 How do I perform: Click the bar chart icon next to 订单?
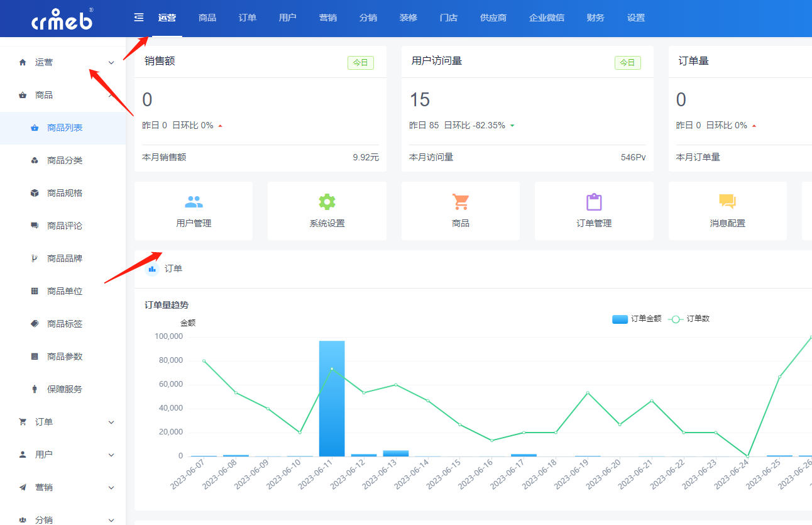tap(152, 269)
